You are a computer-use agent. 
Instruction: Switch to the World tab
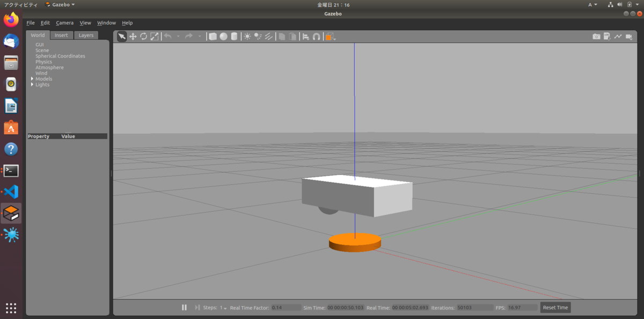pos(38,35)
